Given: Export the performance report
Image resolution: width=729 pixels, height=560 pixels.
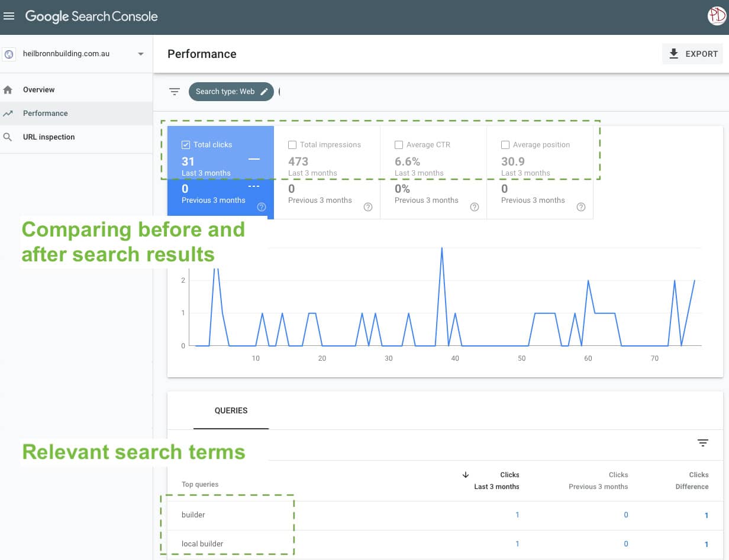Looking at the screenshot, I should (692, 54).
